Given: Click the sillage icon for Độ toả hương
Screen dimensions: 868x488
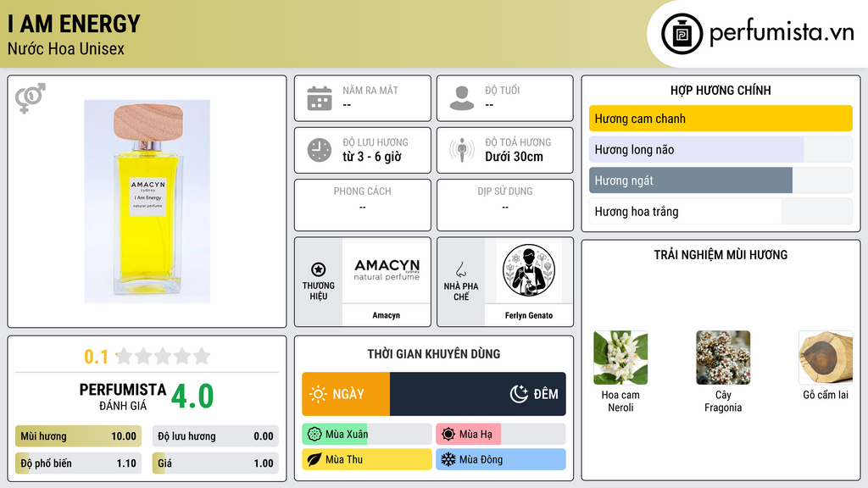Looking at the screenshot, I should (462, 150).
